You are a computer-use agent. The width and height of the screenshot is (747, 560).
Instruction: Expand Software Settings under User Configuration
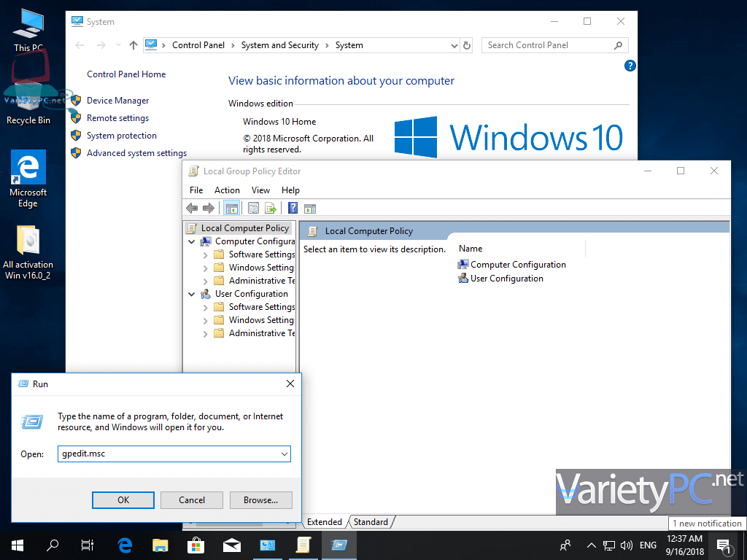205,308
